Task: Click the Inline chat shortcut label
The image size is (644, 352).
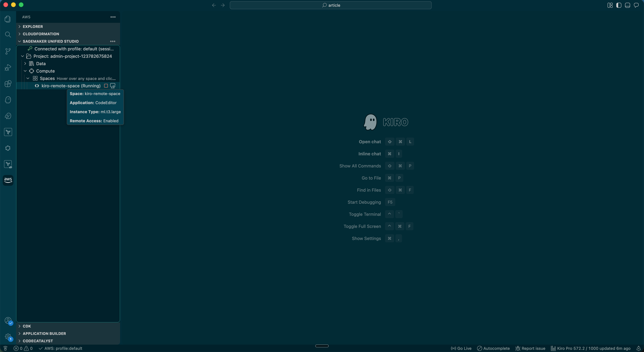Action: tap(369, 154)
